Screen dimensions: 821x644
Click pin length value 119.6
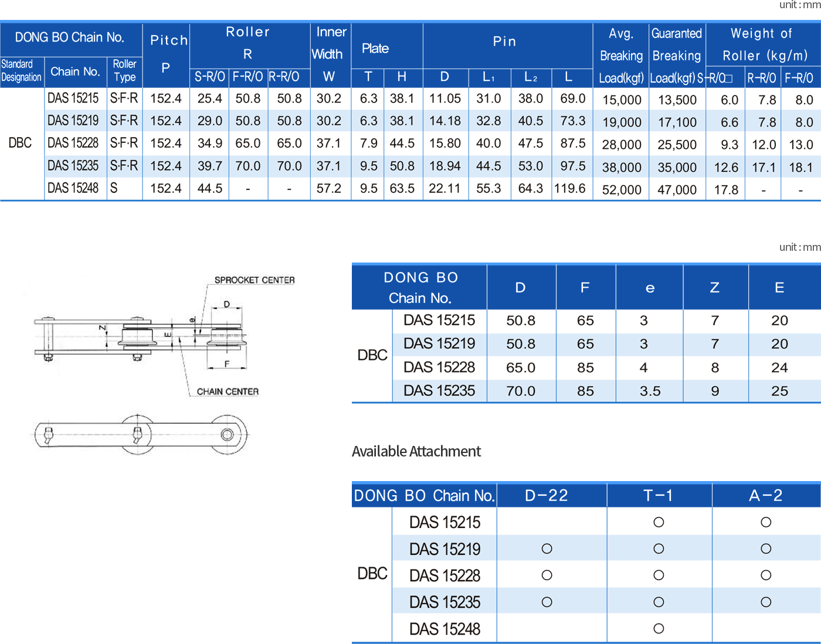(x=570, y=188)
